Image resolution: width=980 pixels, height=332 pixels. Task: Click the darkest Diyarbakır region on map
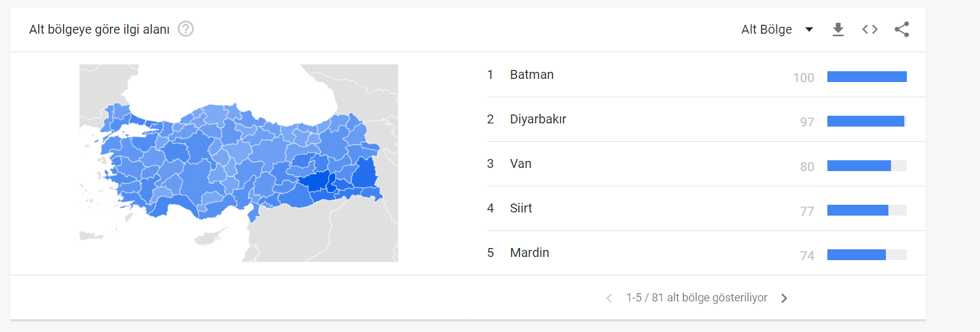314,181
